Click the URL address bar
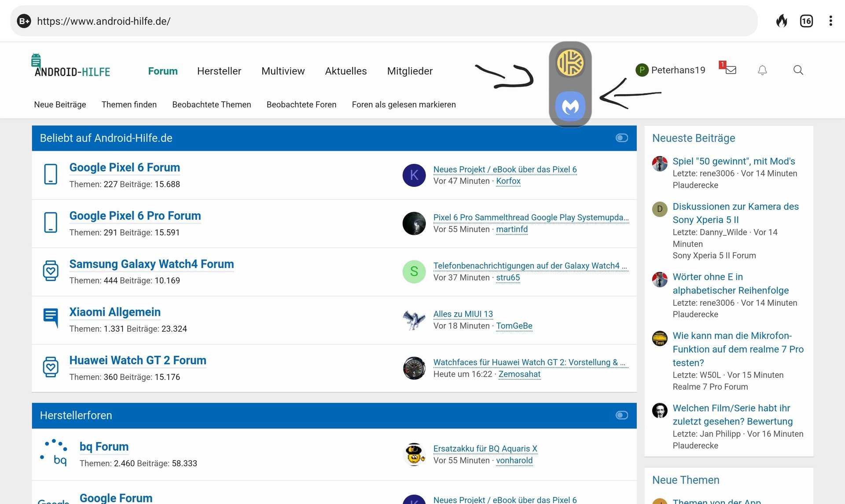 [384, 21]
